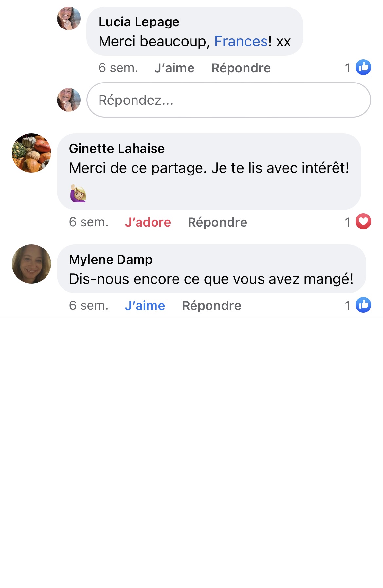Tap your avatar beside the reply field
The height and width of the screenshot is (588, 383).
[x=69, y=100]
